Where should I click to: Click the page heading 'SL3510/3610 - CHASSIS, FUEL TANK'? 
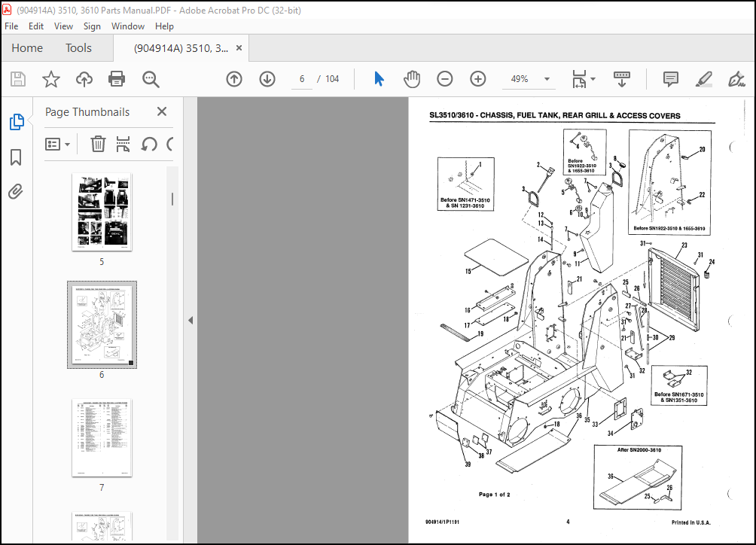click(554, 116)
